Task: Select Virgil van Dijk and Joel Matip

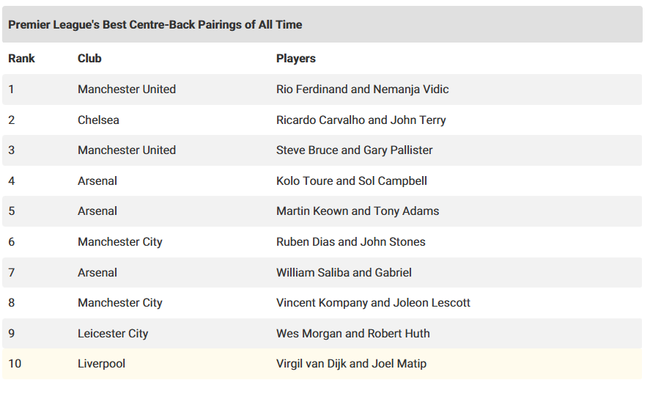Action: (x=351, y=364)
